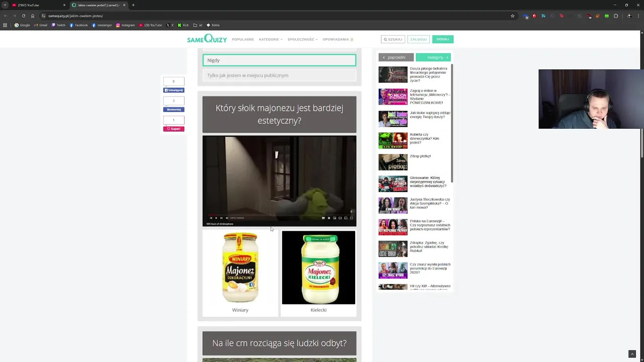This screenshot has width=644, height=362.
Task: Open Chrome three-dot menu
Action: pyautogui.click(x=638, y=16)
